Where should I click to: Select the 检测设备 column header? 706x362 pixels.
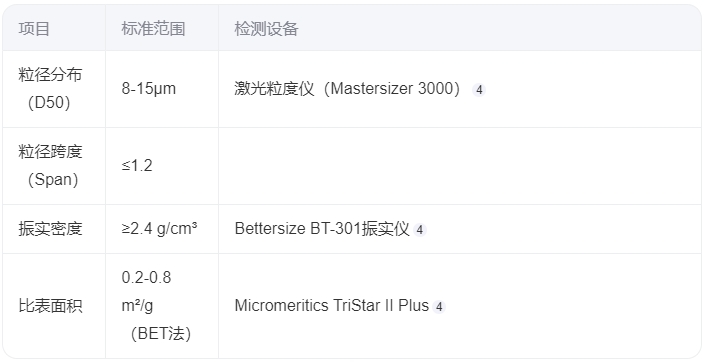266,29
